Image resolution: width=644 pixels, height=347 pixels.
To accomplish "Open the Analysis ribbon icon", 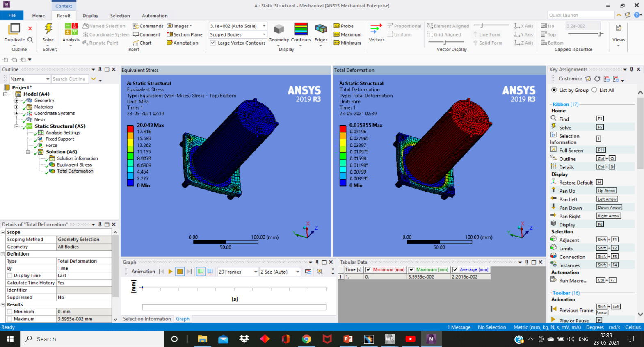I will pyautogui.click(x=71, y=29).
